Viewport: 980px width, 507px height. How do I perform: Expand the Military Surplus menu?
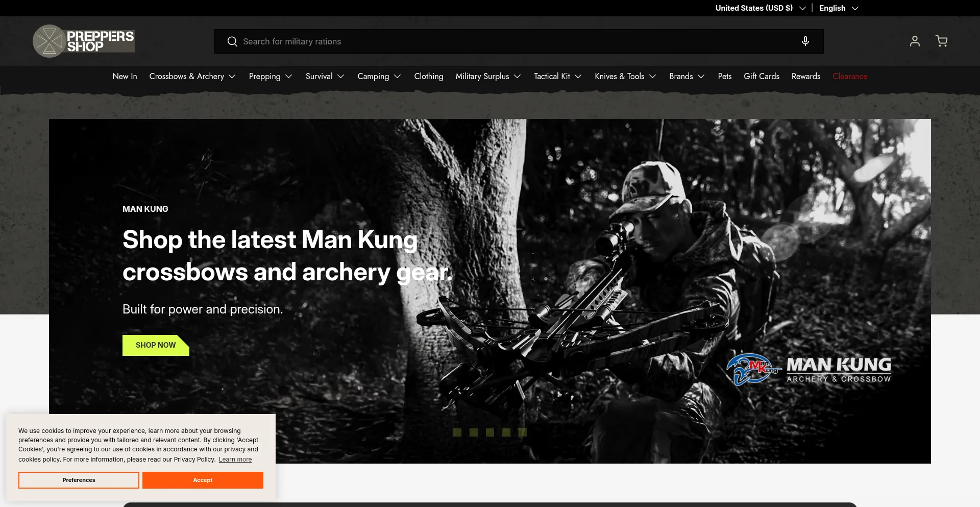click(x=487, y=77)
